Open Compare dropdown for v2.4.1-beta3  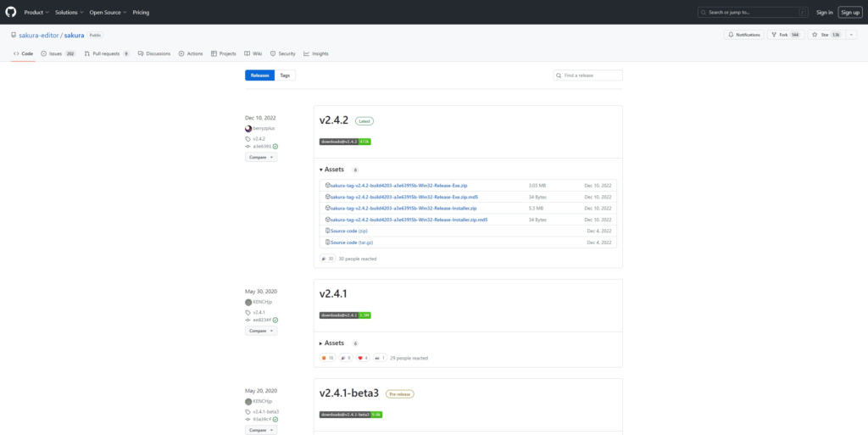(261, 430)
